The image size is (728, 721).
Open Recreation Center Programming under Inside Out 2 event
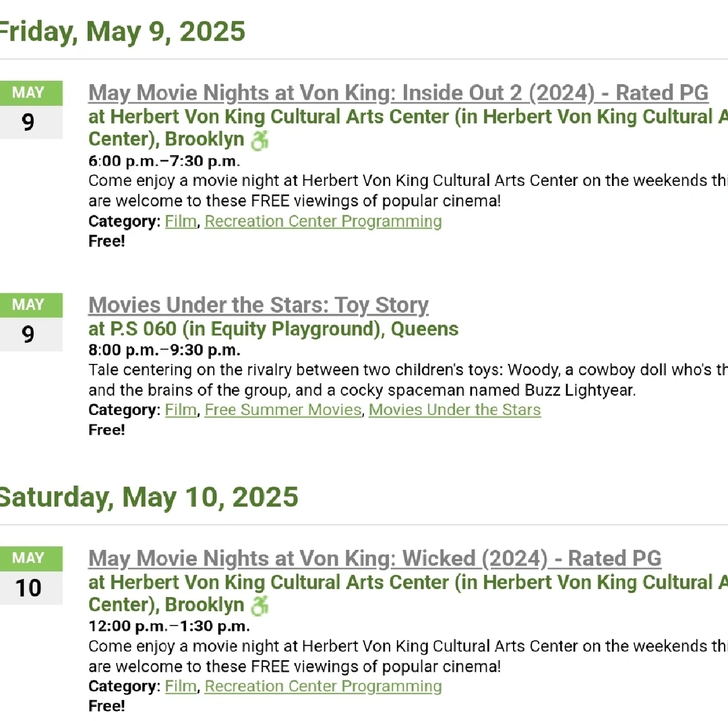click(x=323, y=222)
